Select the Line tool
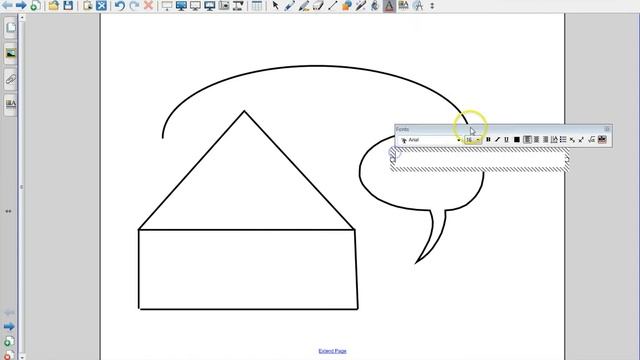The width and height of the screenshot is (640, 360). [332, 5]
